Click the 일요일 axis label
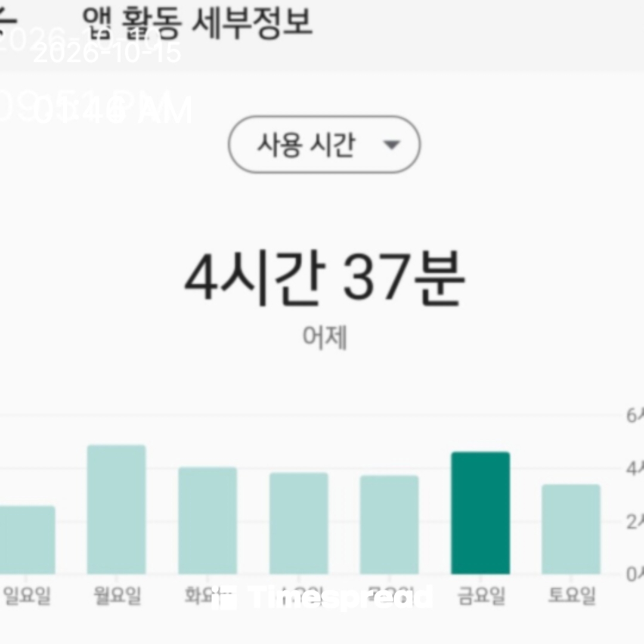 click(x=27, y=595)
